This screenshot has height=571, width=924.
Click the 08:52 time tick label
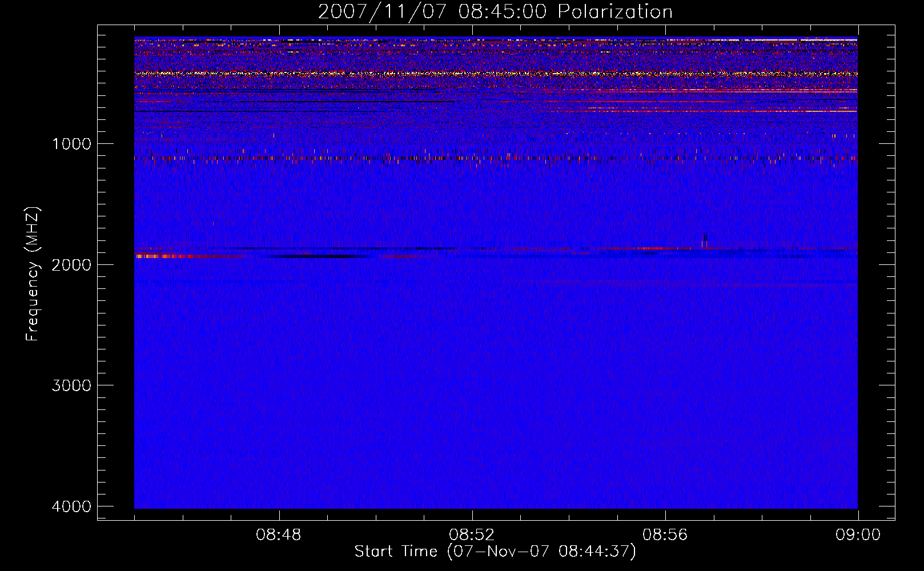[x=472, y=535]
